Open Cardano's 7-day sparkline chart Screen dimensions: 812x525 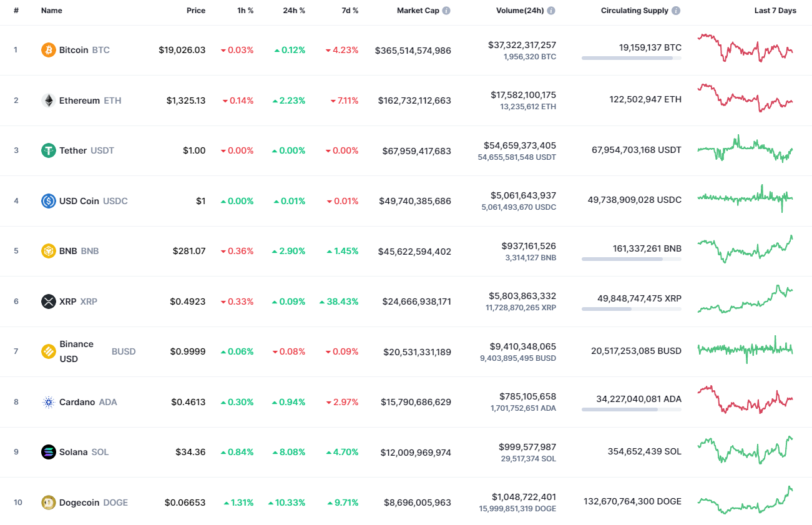[x=745, y=400]
